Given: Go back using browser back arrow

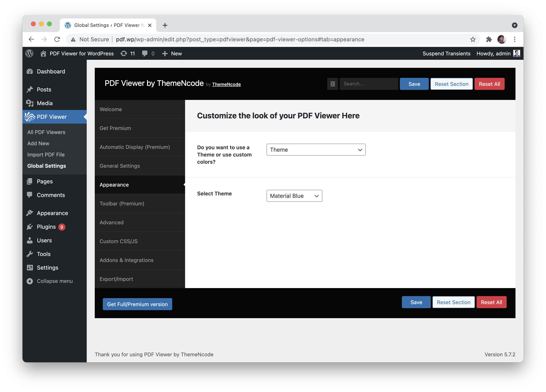Looking at the screenshot, I should tap(31, 39).
